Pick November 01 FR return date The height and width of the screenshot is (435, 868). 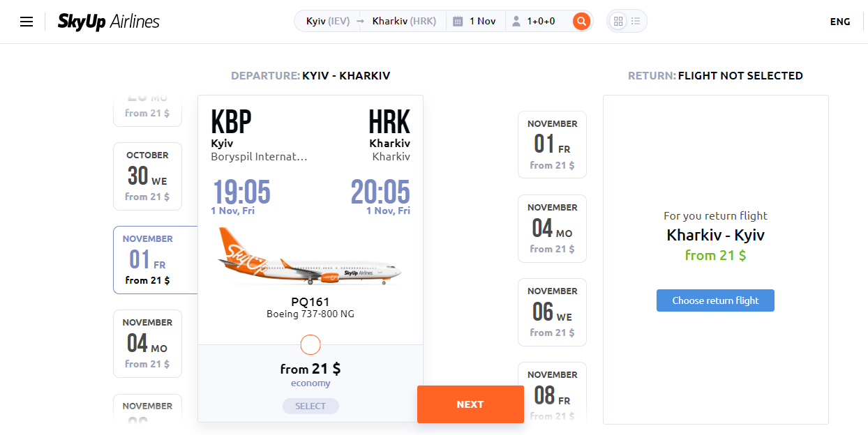[552, 145]
